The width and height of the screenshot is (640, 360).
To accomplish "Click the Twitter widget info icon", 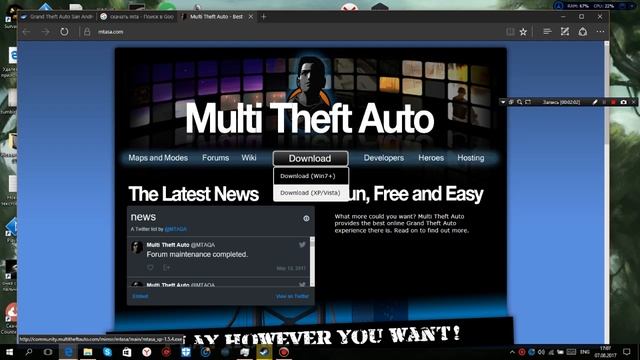I will click(306, 218).
